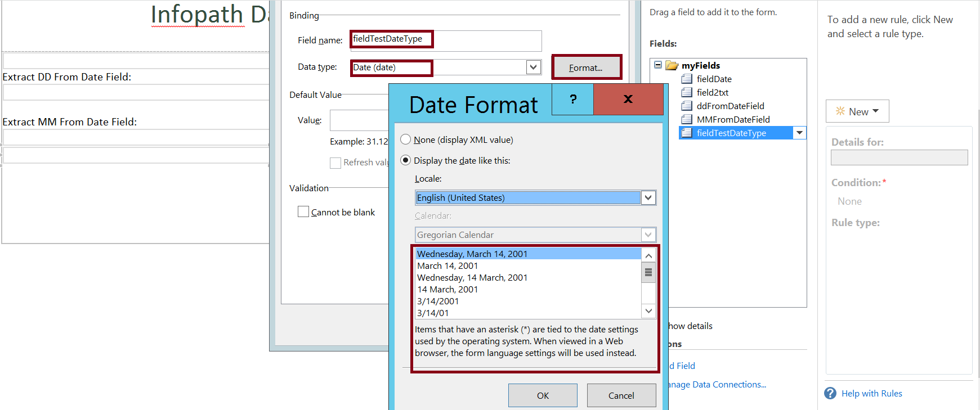Image resolution: width=980 pixels, height=410 pixels.
Task: Click OK in Date Format dialog
Action: 543,395
